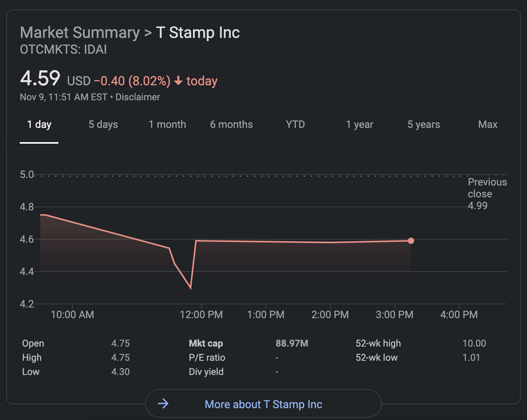Click the 4.2 y-axis label
The image size is (527, 420).
tap(27, 304)
